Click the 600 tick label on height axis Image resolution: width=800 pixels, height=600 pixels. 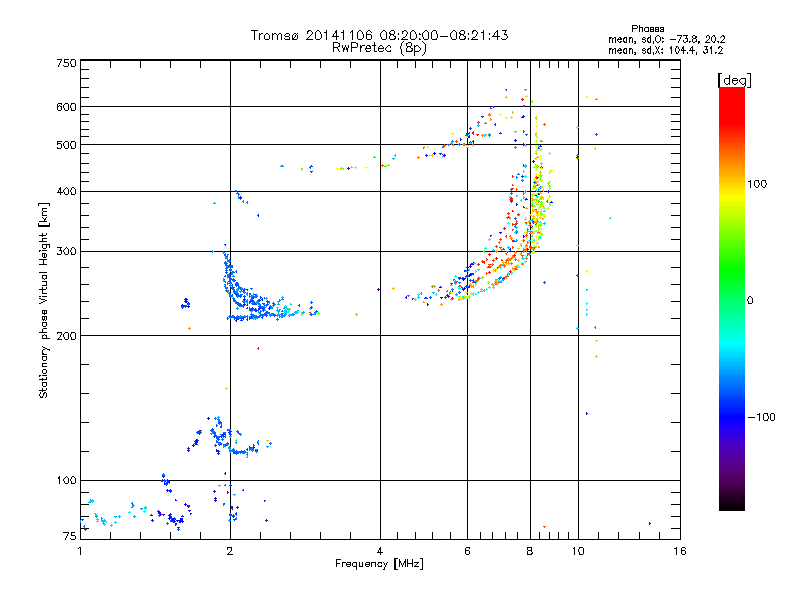click(x=66, y=107)
